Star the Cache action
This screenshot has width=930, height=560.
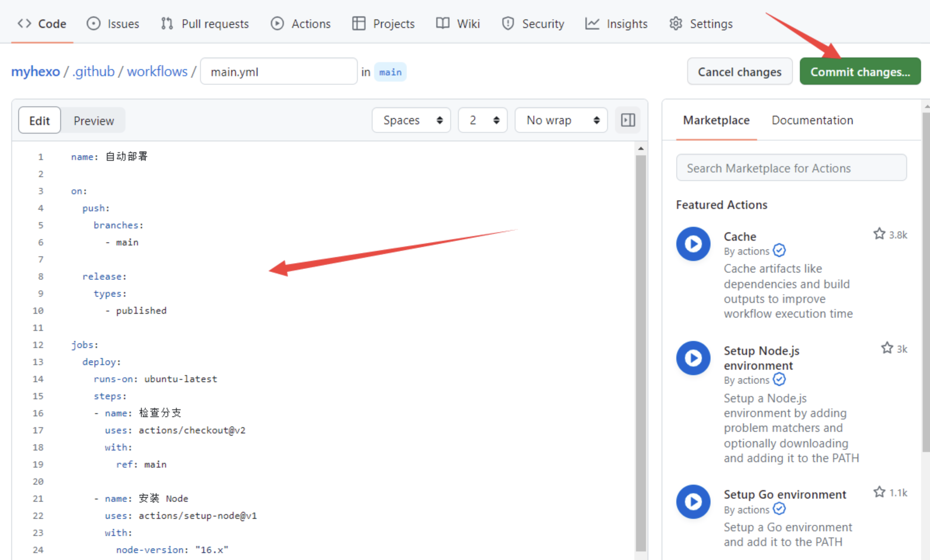pyautogui.click(x=879, y=234)
